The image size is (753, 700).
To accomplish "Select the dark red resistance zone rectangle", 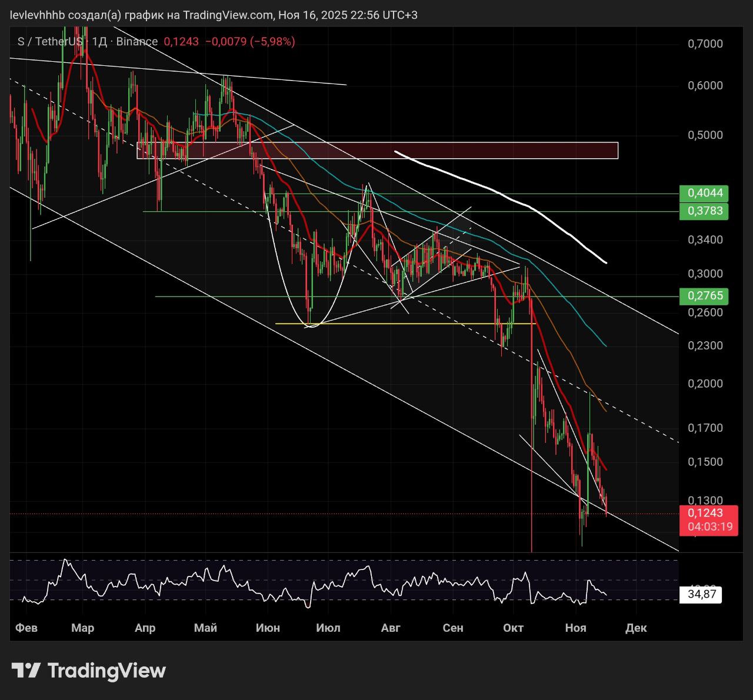I will pyautogui.click(x=376, y=151).
